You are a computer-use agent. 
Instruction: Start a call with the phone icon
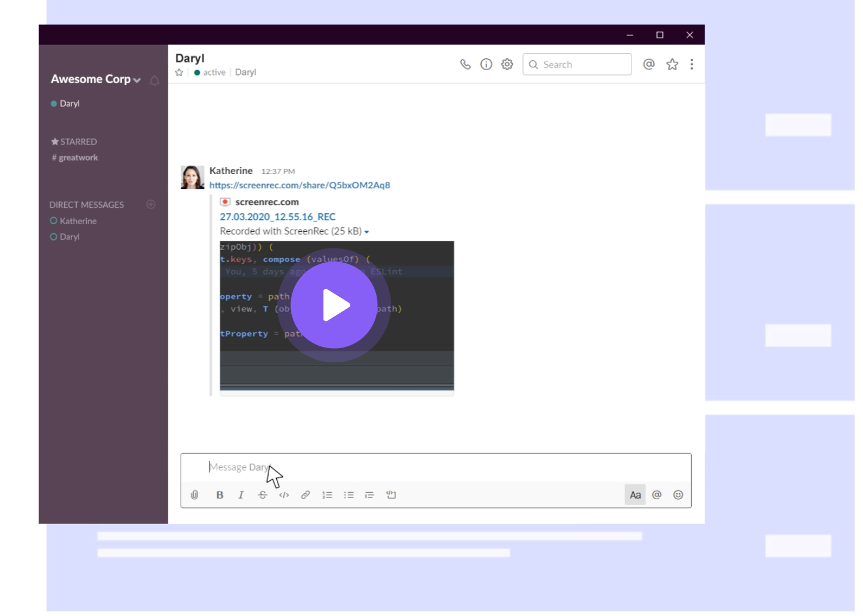click(x=465, y=64)
